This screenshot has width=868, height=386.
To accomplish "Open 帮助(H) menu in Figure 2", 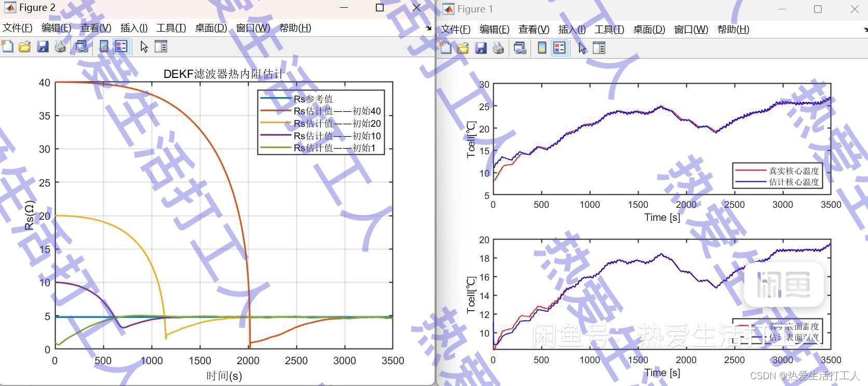I will coord(295,28).
